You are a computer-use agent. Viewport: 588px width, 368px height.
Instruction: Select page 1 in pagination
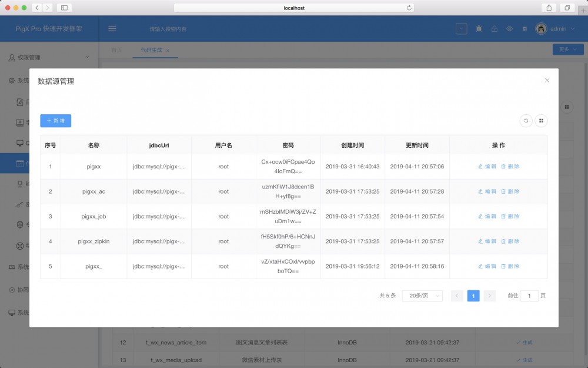473,296
